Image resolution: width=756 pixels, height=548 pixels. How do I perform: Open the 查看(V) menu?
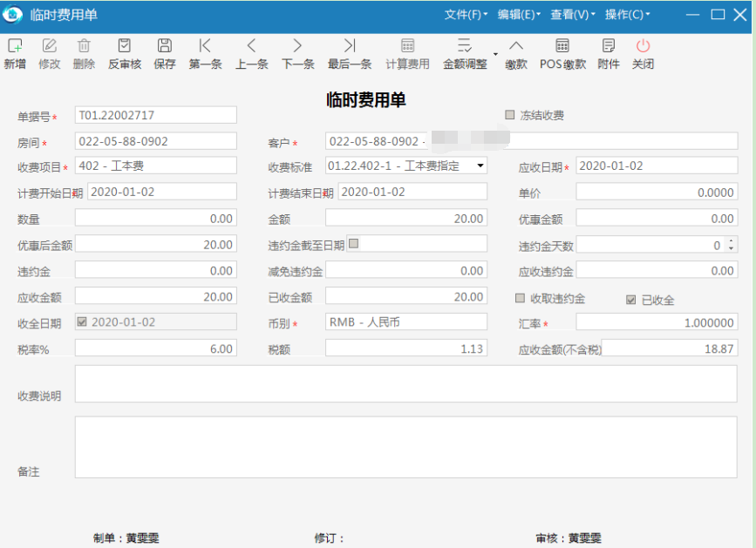[x=573, y=15]
